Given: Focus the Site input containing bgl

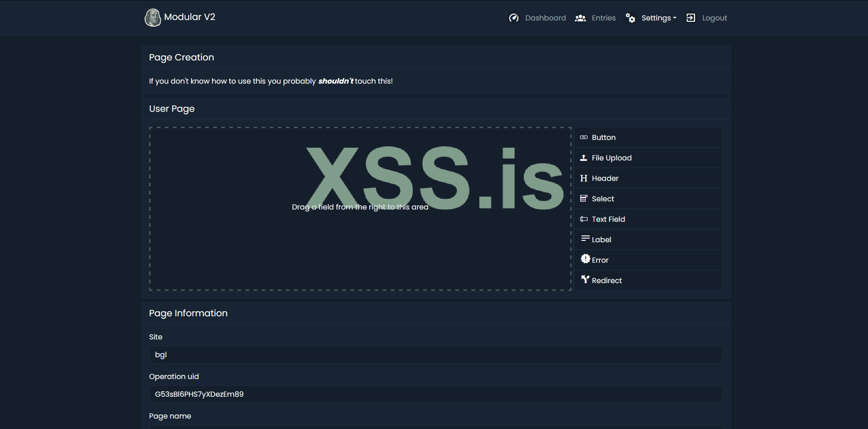Looking at the screenshot, I should (436, 355).
